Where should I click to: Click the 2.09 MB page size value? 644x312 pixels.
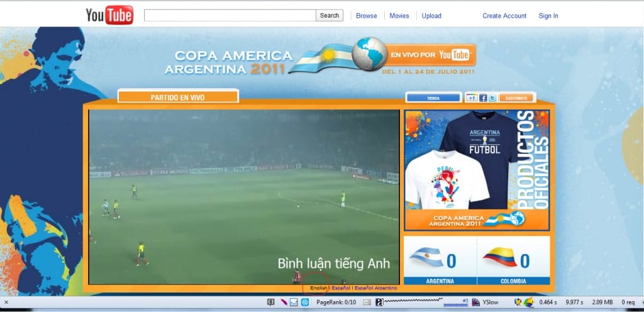(602, 302)
